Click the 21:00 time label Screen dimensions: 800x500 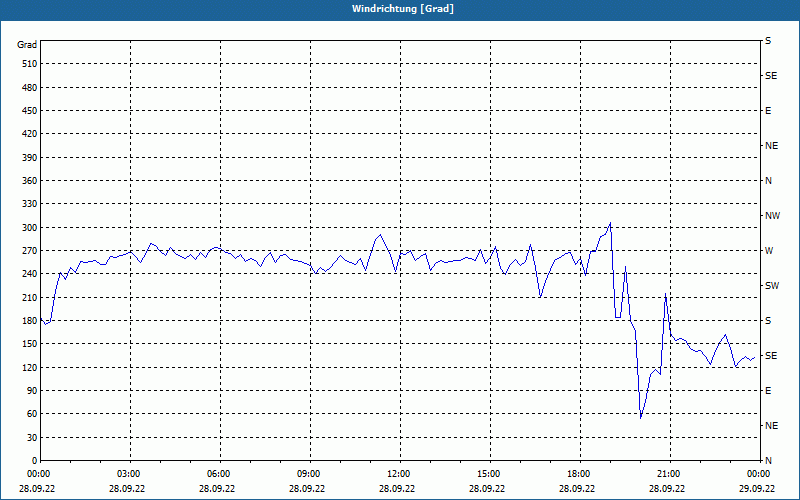(669, 474)
